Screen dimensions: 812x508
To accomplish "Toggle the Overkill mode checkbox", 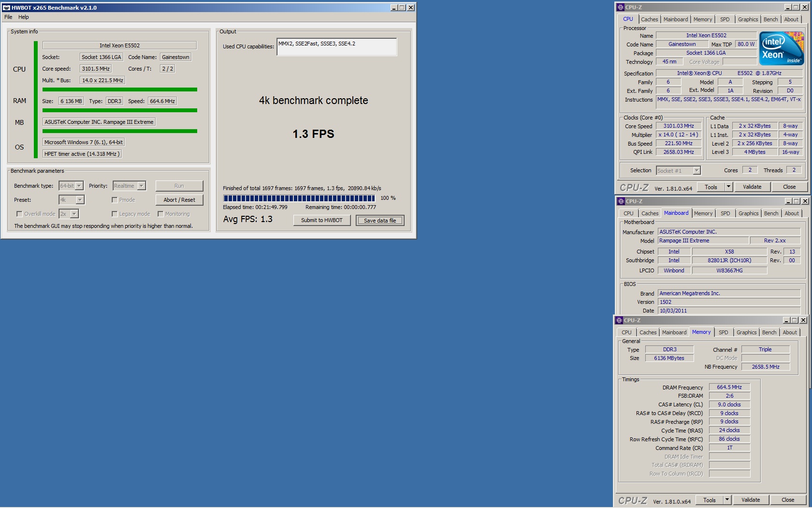I will [x=19, y=214].
